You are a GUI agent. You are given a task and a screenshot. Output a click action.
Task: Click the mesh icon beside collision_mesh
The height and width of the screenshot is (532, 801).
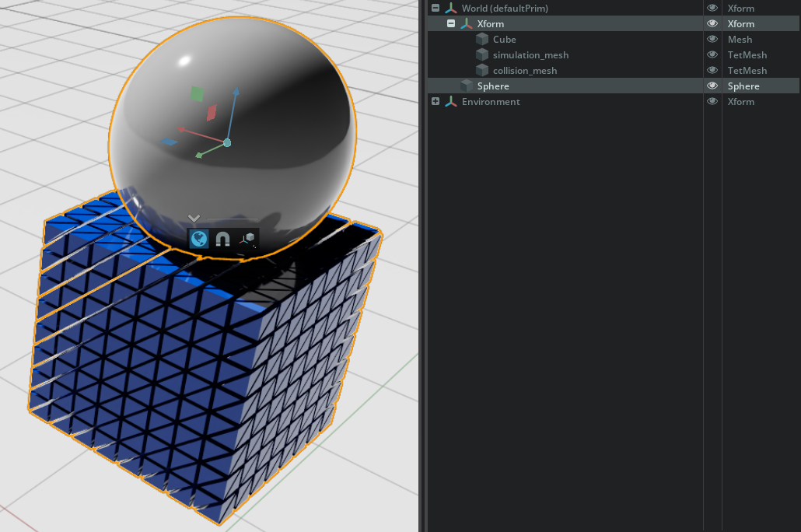(482, 71)
